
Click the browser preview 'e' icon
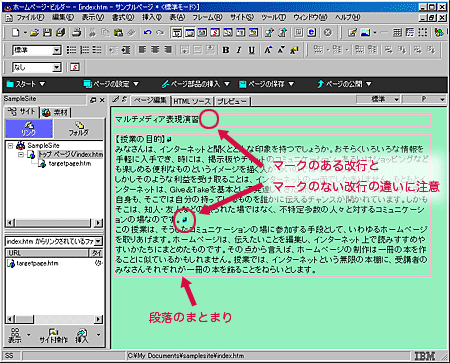coord(311,32)
